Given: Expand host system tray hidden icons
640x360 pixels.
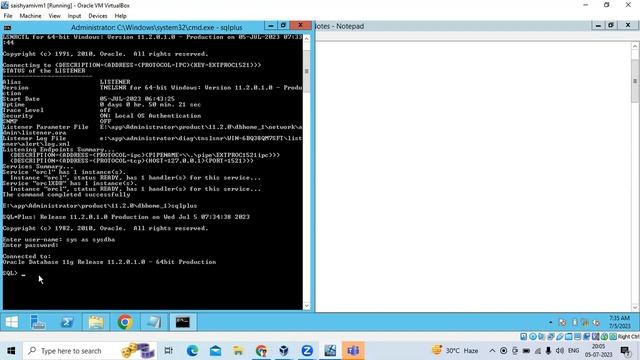Looking at the screenshot, I should click(x=492, y=351).
